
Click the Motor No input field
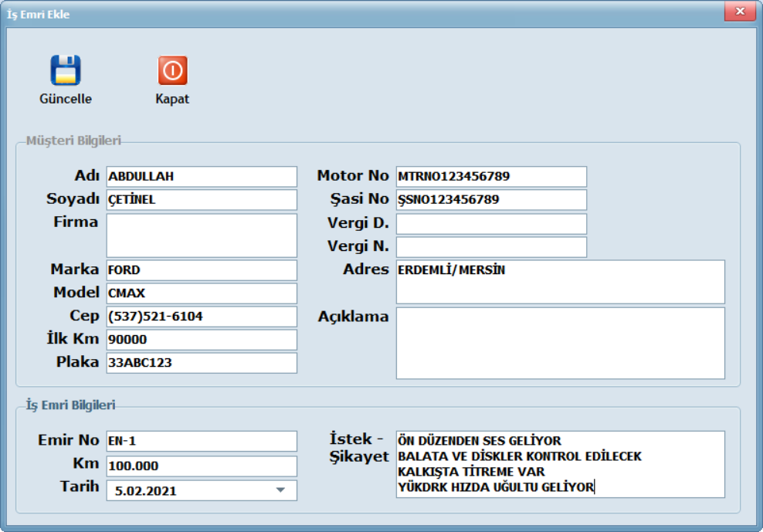[x=491, y=176]
